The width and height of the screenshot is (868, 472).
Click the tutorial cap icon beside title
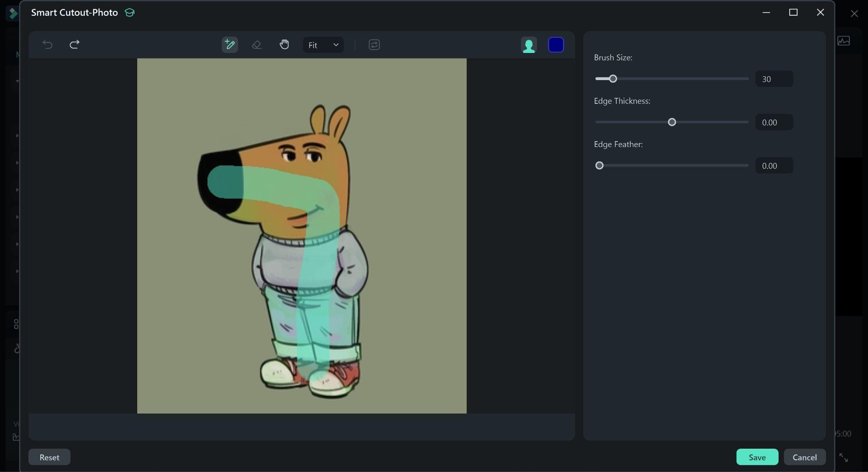(130, 13)
